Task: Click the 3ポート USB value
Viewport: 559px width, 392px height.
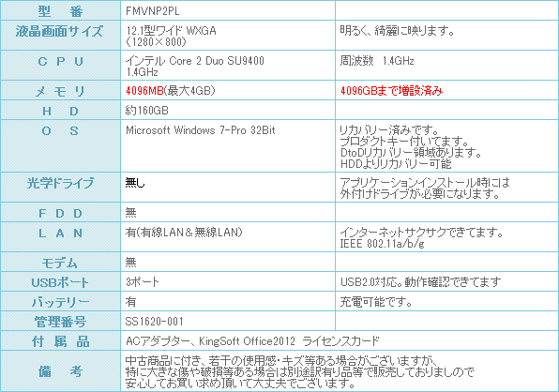Action: [142, 282]
